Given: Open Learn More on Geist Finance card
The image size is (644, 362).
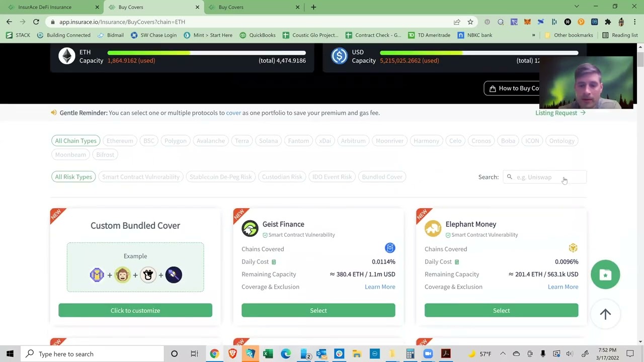Looking at the screenshot, I should coord(380,287).
